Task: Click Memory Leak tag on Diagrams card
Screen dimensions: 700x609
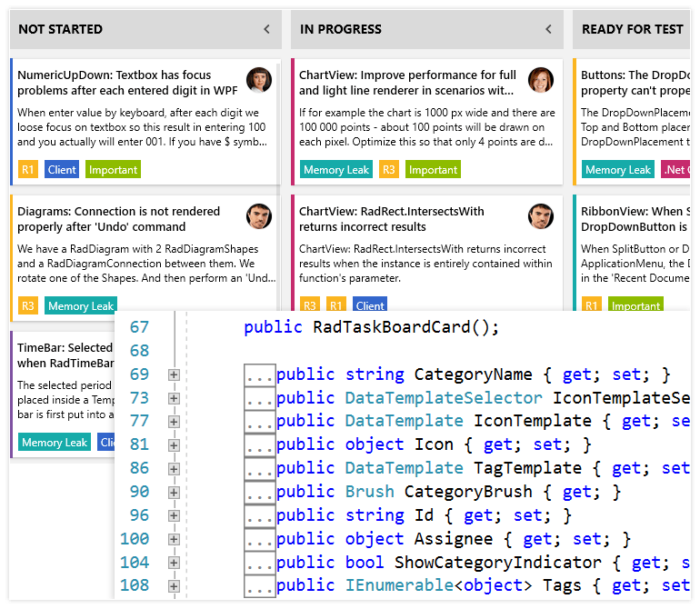Action: pos(81,305)
